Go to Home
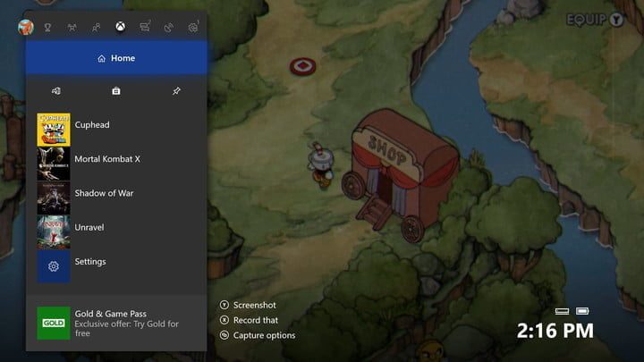Image resolution: width=644 pixels, height=362 pixels. tap(116, 58)
